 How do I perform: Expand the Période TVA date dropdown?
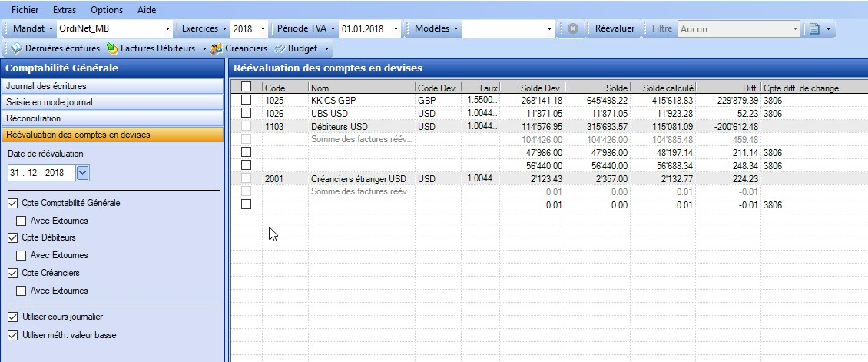(x=396, y=28)
